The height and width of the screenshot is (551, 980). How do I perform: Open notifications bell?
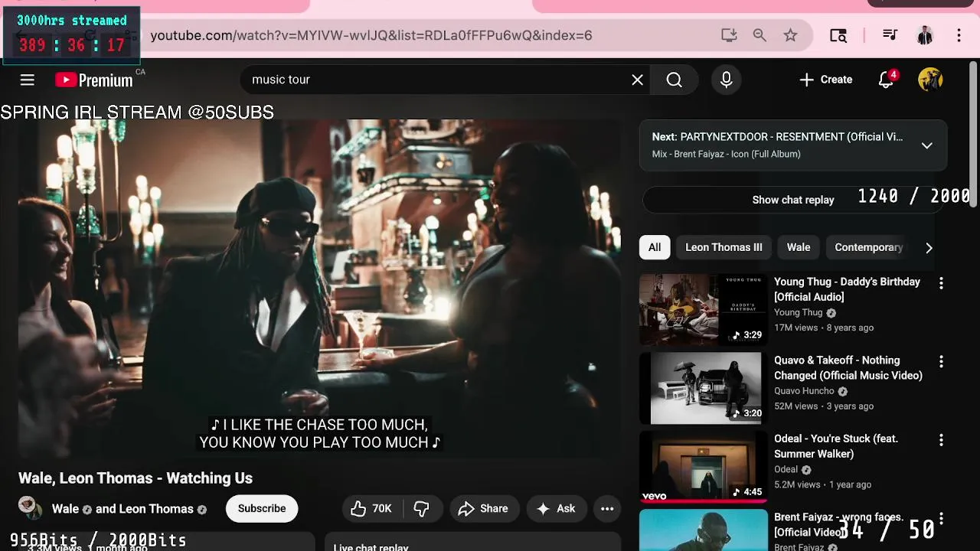pos(887,80)
